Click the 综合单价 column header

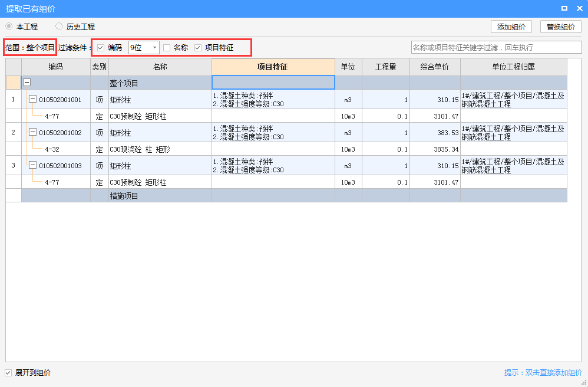tap(434, 67)
